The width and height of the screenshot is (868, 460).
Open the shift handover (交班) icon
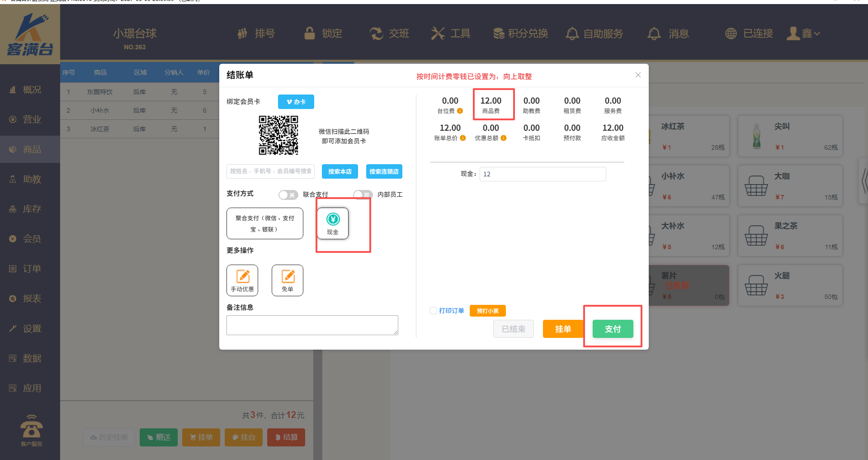[x=376, y=33]
